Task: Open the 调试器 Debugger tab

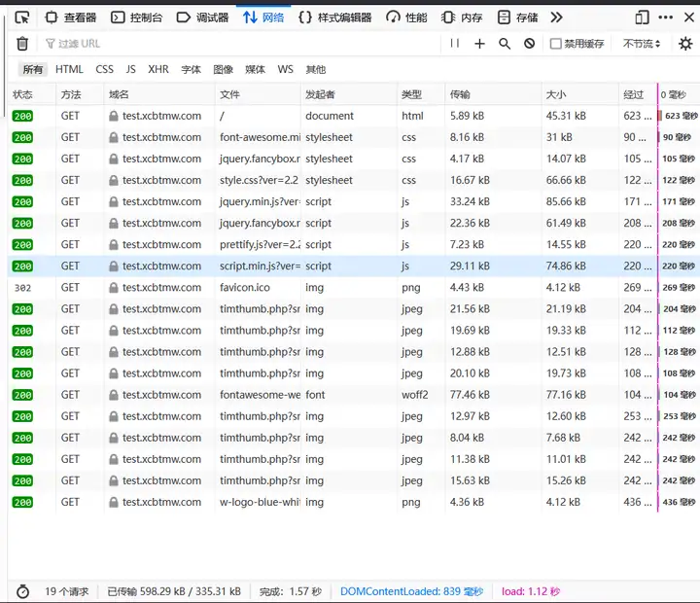Action: pos(202,18)
